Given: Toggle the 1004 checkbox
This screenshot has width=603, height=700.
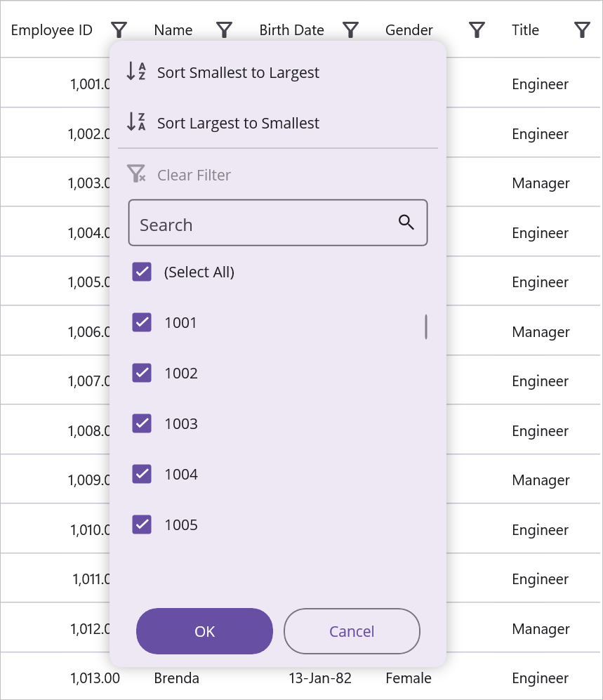Looking at the screenshot, I should [x=142, y=474].
